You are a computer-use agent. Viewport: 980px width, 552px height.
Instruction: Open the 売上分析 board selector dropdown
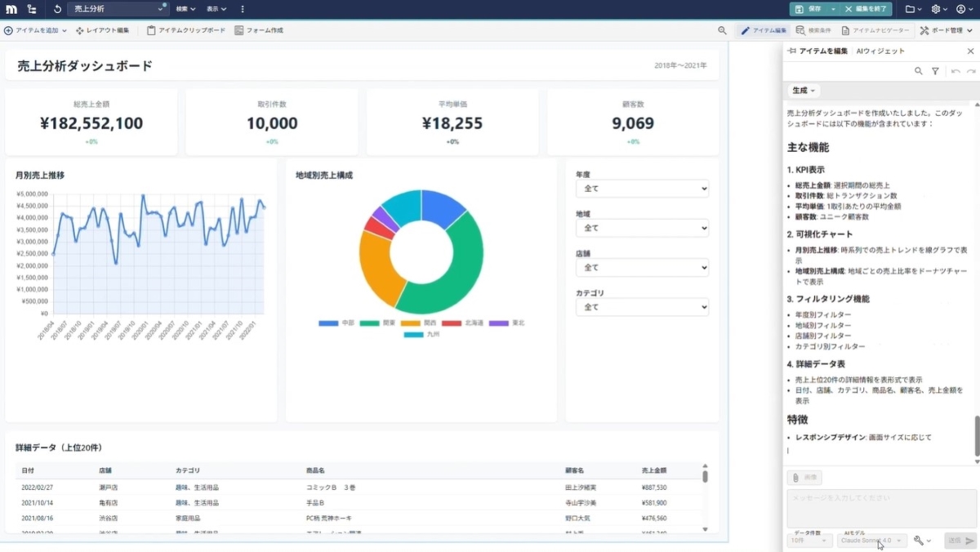[118, 9]
